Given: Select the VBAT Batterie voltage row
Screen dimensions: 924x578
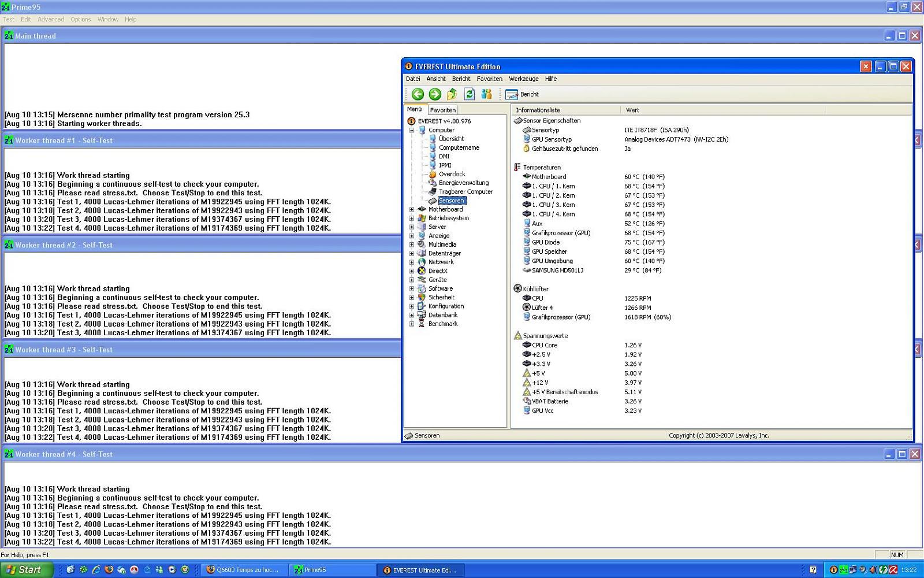Looking at the screenshot, I should point(582,401).
